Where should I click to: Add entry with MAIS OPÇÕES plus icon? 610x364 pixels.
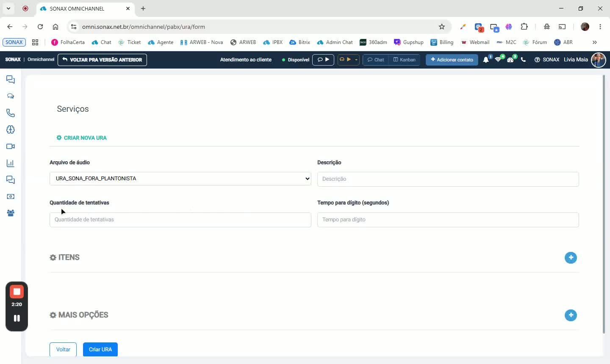(571, 315)
